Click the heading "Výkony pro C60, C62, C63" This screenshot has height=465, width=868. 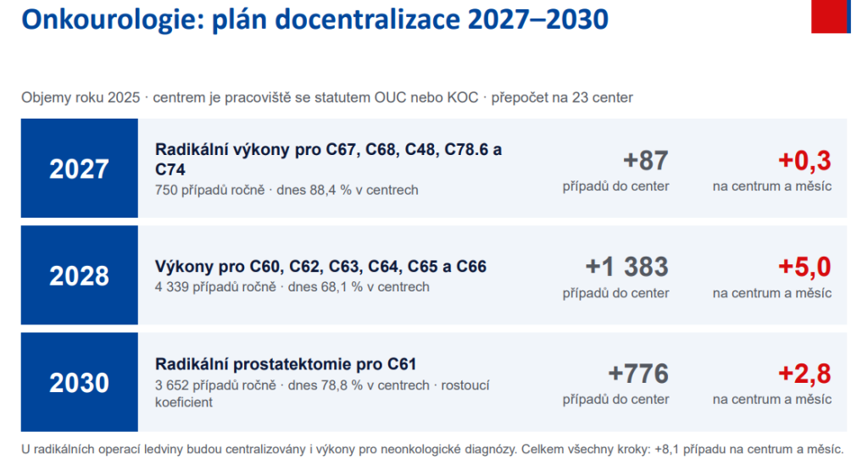[x=320, y=267]
